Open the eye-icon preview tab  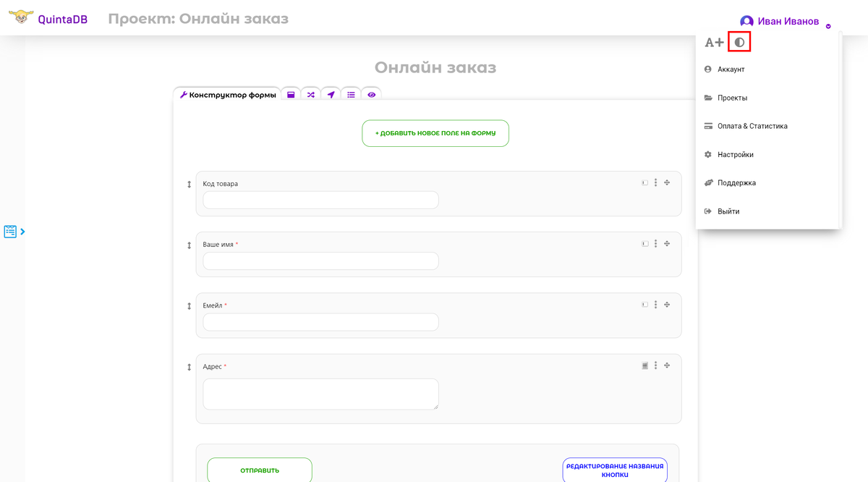point(371,95)
